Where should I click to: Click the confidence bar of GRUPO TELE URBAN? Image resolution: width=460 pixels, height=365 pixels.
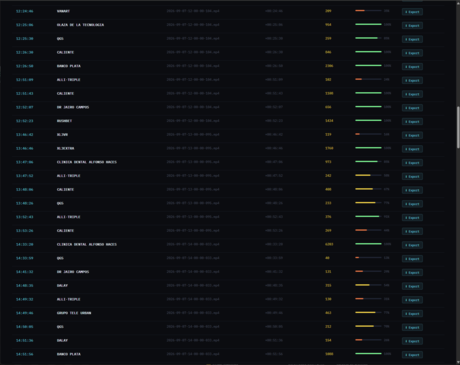click(368, 312)
